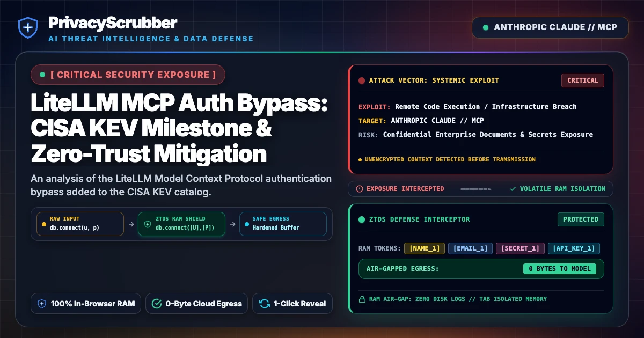Click the PrivacyScrubber brand name
The height and width of the screenshot is (338, 644).
pyautogui.click(x=113, y=23)
